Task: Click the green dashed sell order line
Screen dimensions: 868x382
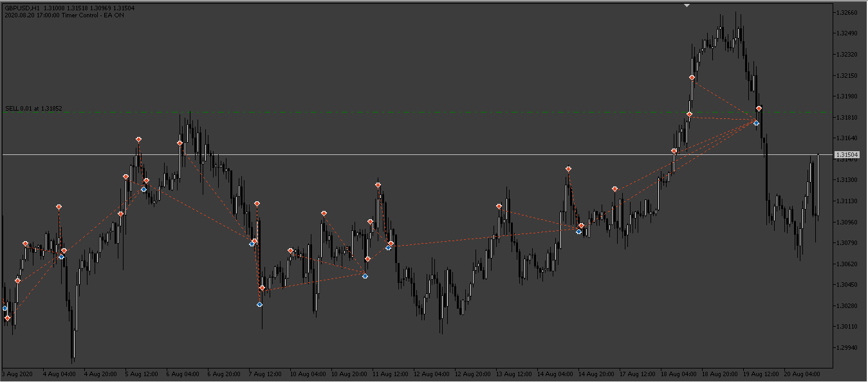Action: tap(417, 113)
